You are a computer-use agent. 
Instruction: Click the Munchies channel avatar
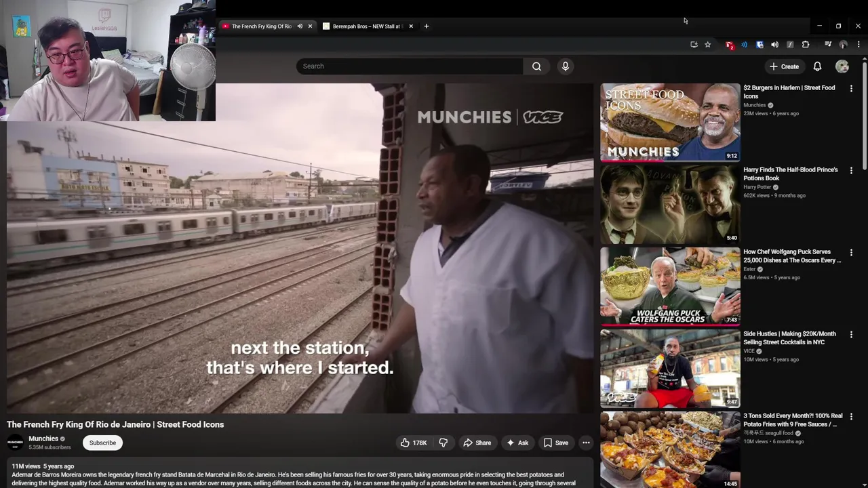pos(15,443)
